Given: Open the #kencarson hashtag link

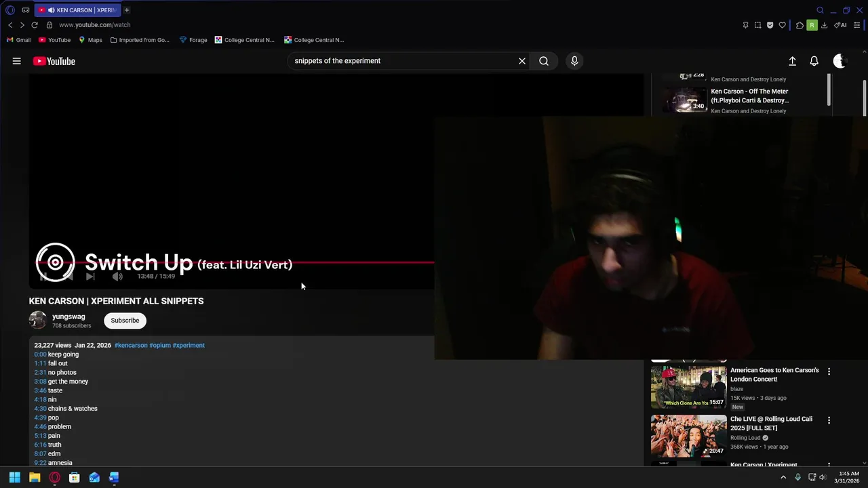Looking at the screenshot, I should pyautogui.click(x=131, y=345).
